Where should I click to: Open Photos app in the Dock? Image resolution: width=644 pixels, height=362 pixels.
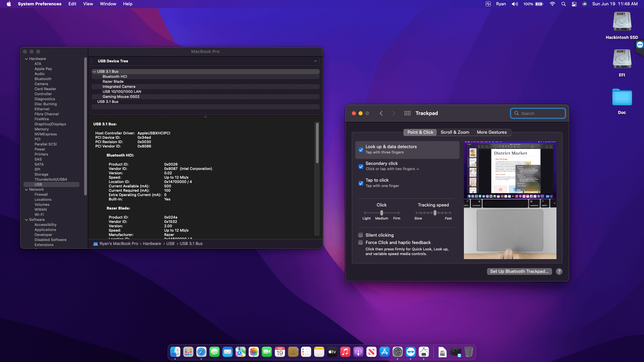(x=254, y=352)
